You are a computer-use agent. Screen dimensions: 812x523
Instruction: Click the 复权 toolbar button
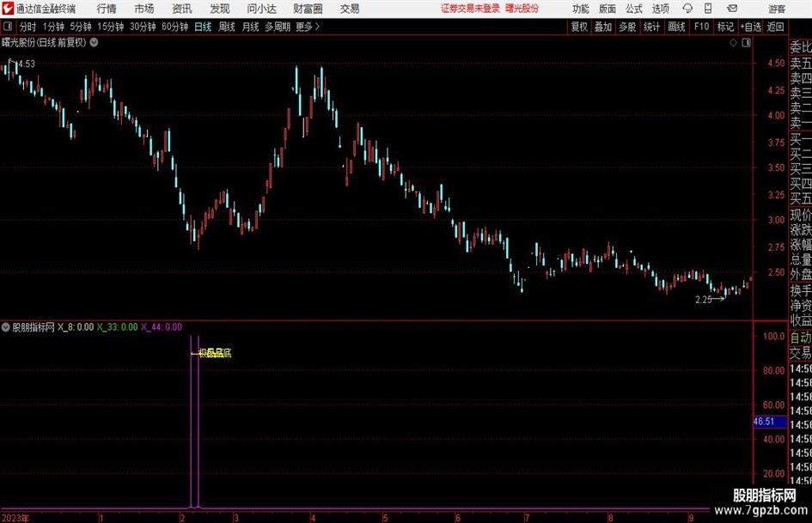pyautogui.click(x=579, y=27)
